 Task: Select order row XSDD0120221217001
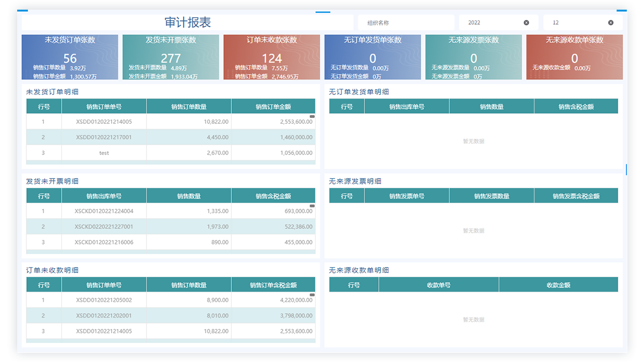[104, 137]
